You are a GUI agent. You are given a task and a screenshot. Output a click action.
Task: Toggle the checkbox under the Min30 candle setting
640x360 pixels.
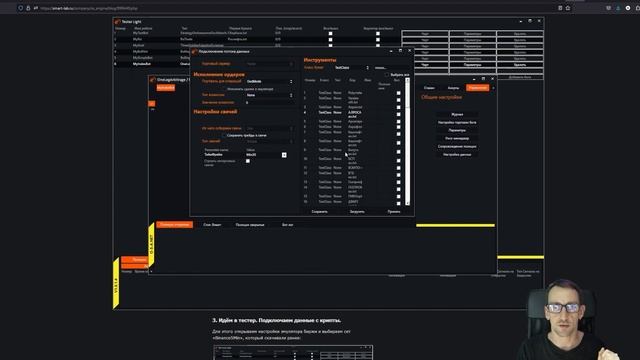pyautogui.click(x=248, y=161)
